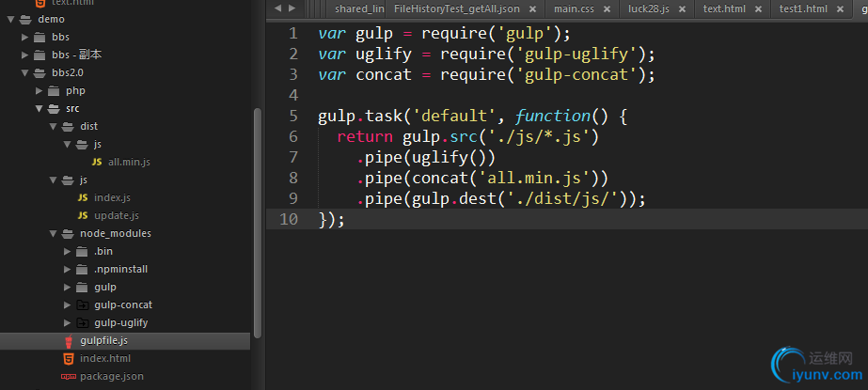Click the .bin folder icon

click(x=82, y=252)
